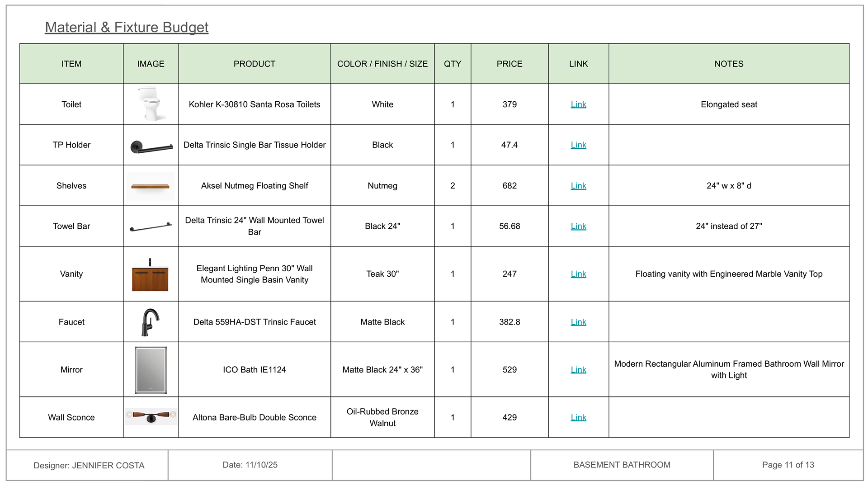Follow the Shelves row link
The width and height of the screenshot is (868, 486).
[x=578, y=186]
